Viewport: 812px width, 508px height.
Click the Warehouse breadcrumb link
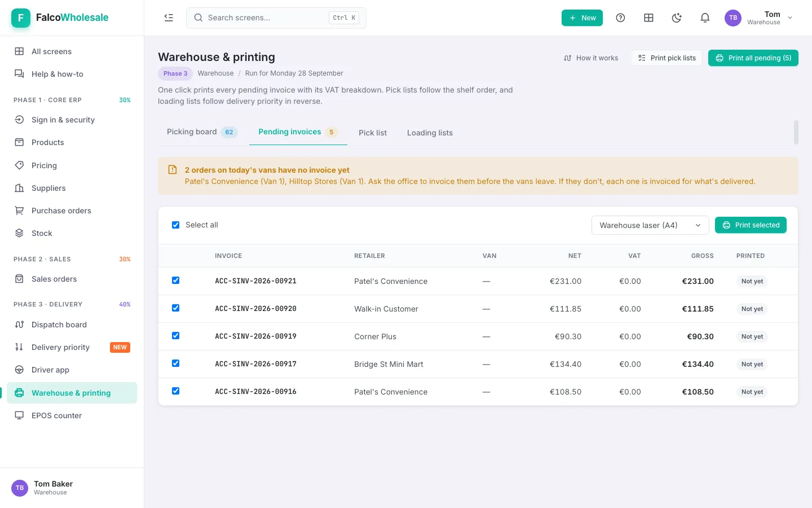215,73
